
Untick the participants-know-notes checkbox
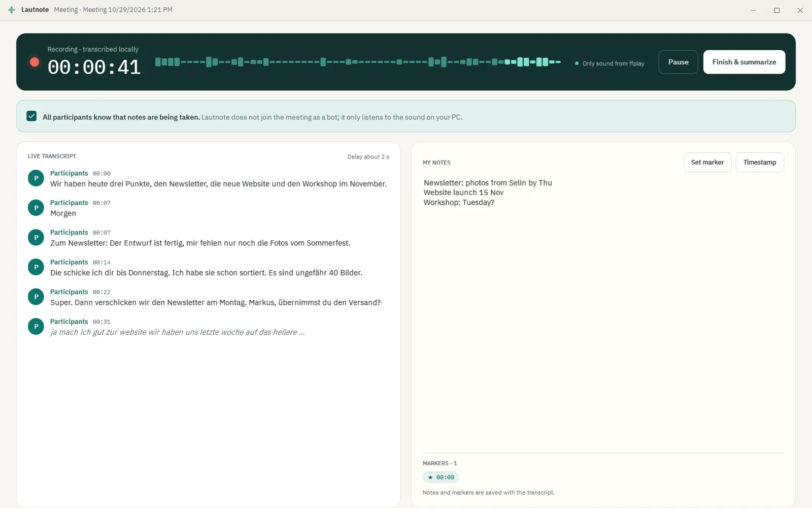31,116
